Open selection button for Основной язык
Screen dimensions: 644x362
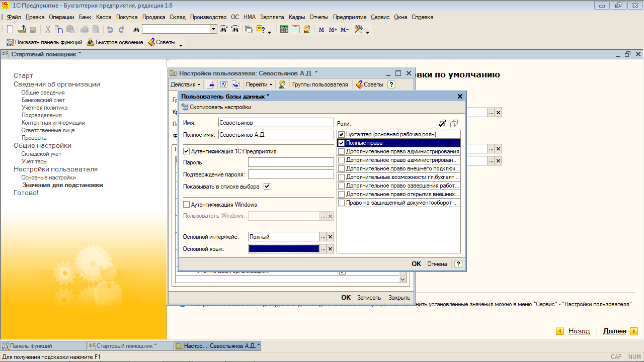tap(323, 249)
